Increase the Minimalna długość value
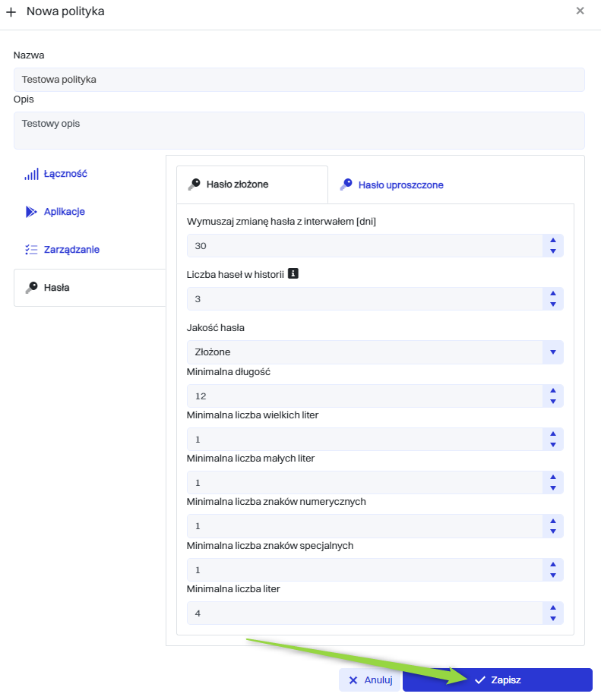This screenshot has height=700, width=601. pos(552,391)
